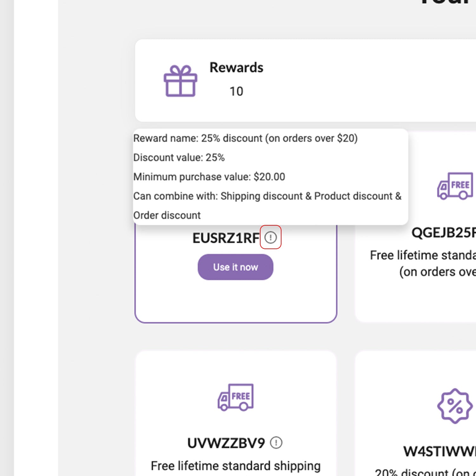Click the Rewards heading label
The width and height of the screenshot is (476, 476).
pyautogui.click(x=236, y=68)
